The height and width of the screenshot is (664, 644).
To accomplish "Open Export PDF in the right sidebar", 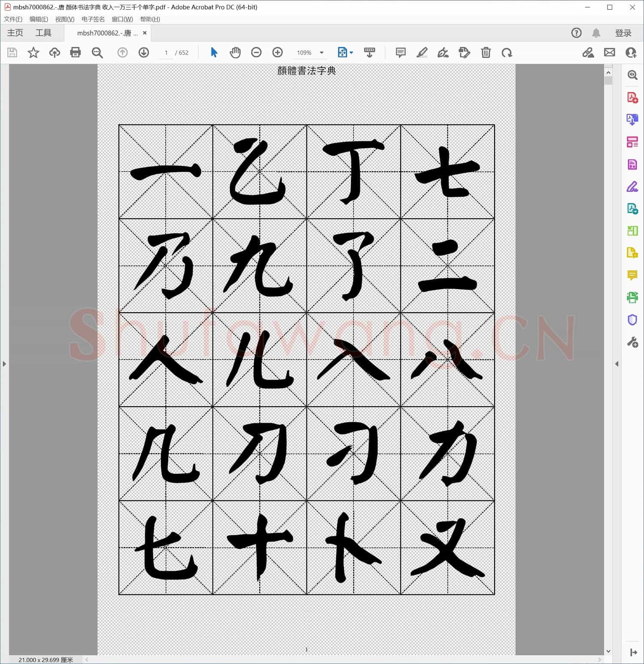I will (x=632, y=119).
